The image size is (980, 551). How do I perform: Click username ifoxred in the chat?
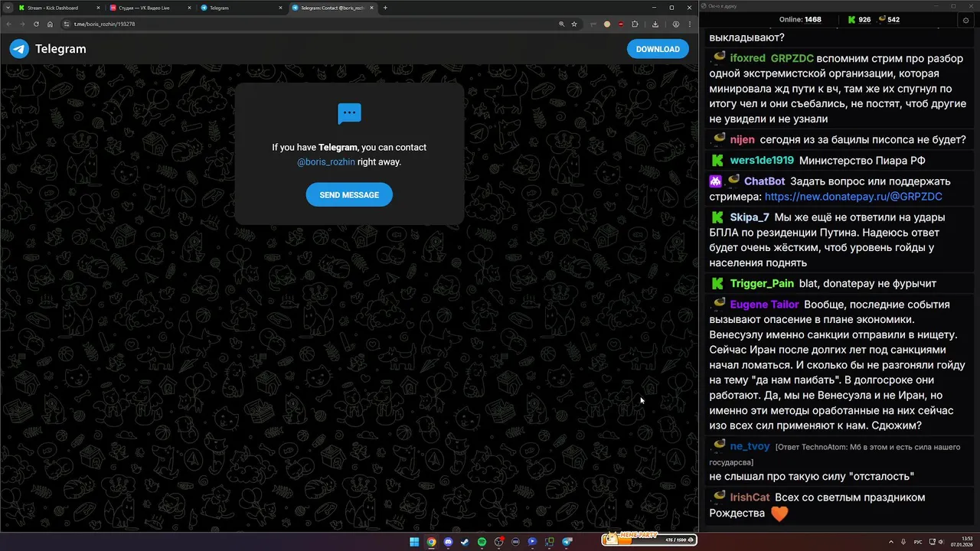click(x=747, y=58)
